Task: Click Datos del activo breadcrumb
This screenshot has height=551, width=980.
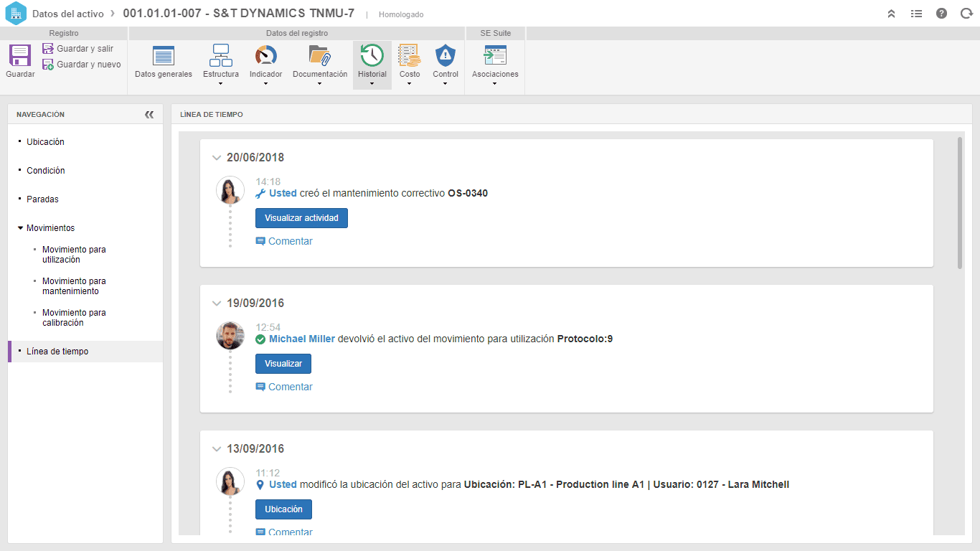Action: pos(68,14)
